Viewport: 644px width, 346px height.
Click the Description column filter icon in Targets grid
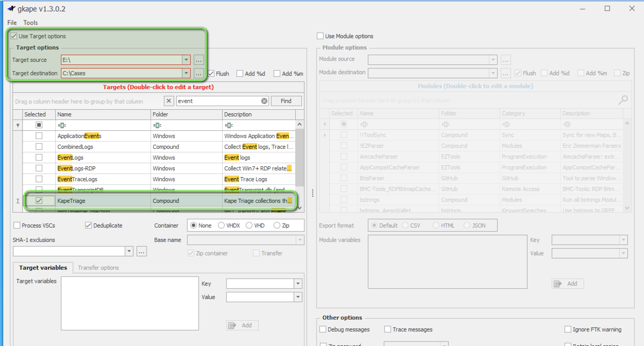pyautogui.click(x=229, y=125)
